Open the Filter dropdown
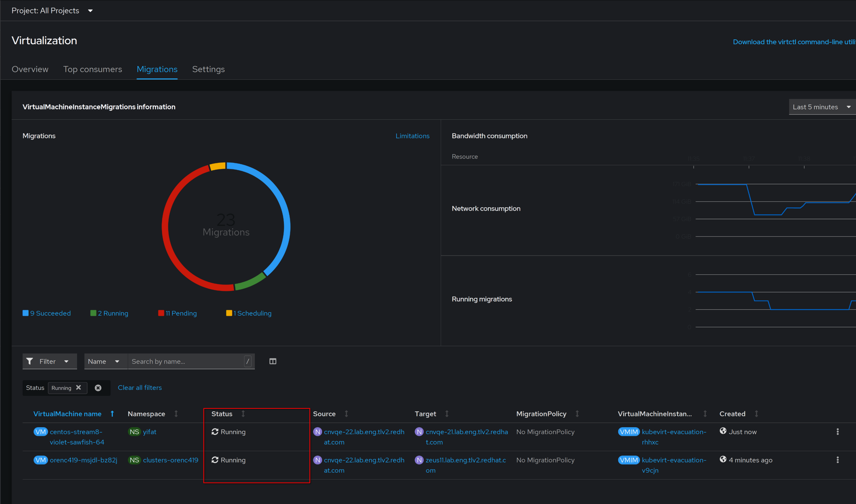Viewport: 856px width, 504px height. point(50,361)
